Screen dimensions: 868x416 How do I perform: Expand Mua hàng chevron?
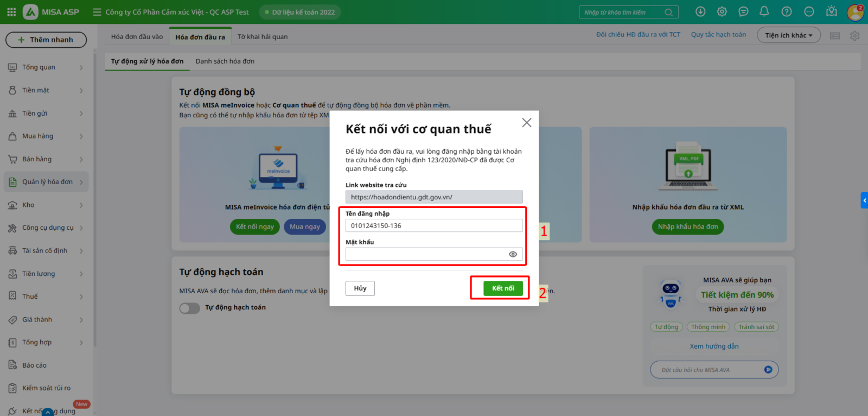tap(81, 136)
